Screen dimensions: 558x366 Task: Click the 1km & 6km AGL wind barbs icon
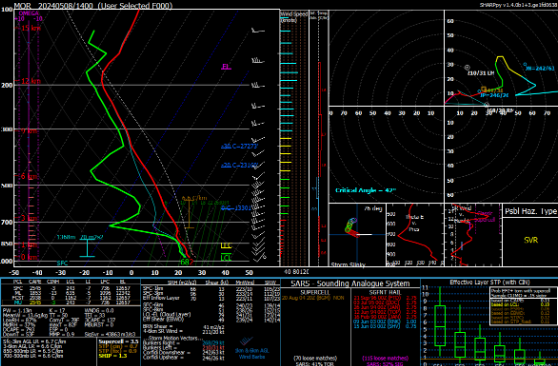[251, 348]
